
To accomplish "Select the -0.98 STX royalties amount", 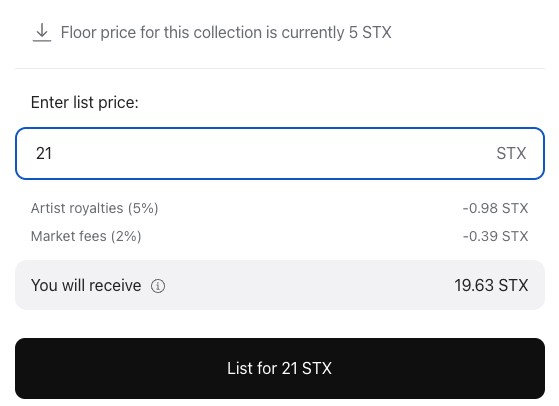I will 495,208.
